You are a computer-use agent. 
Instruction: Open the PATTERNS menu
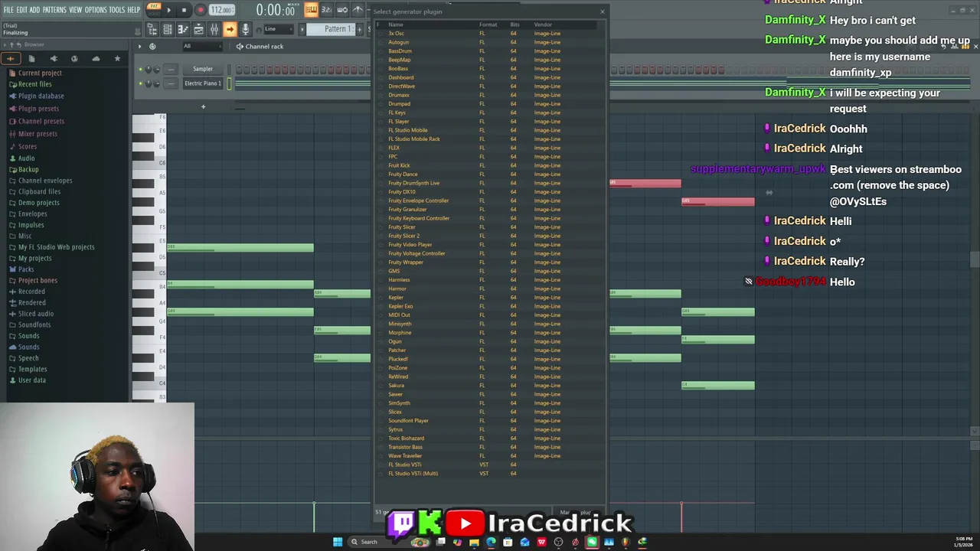pyautogui.click(x=54, y=10)
